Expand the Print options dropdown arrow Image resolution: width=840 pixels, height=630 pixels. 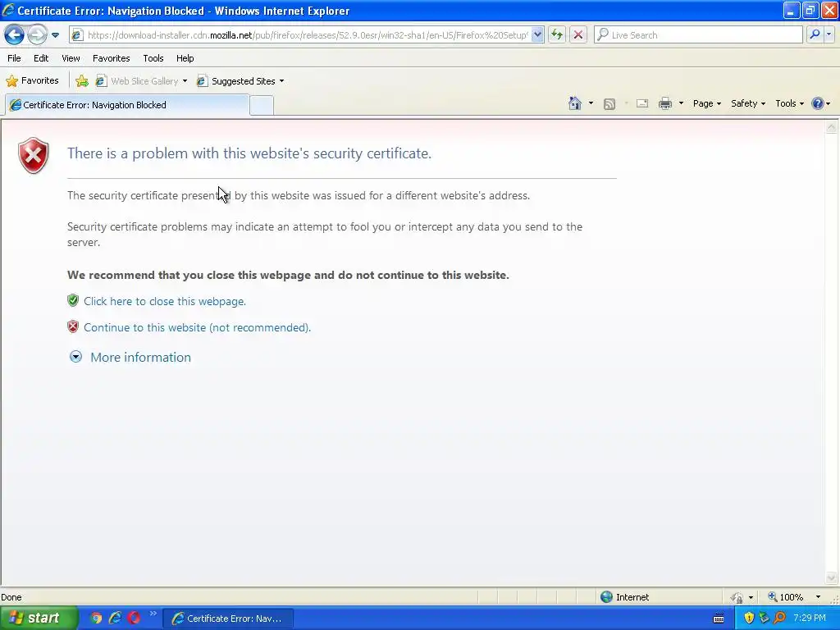point(681,103)
